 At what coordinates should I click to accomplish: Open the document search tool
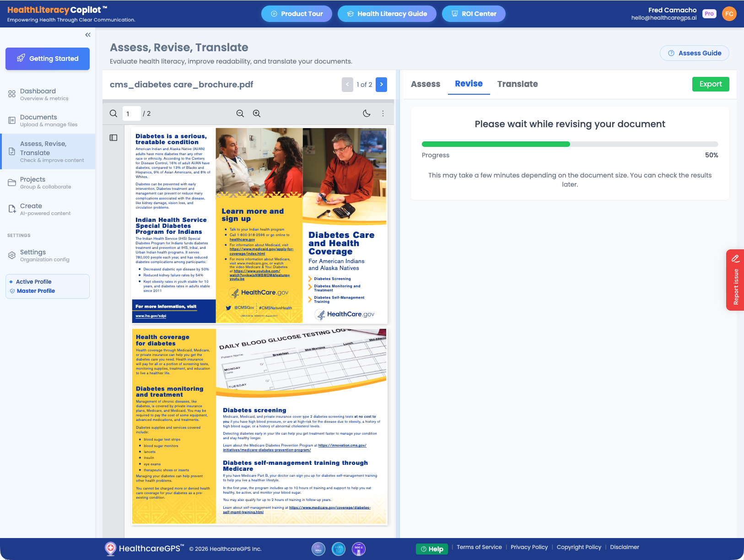113,113
